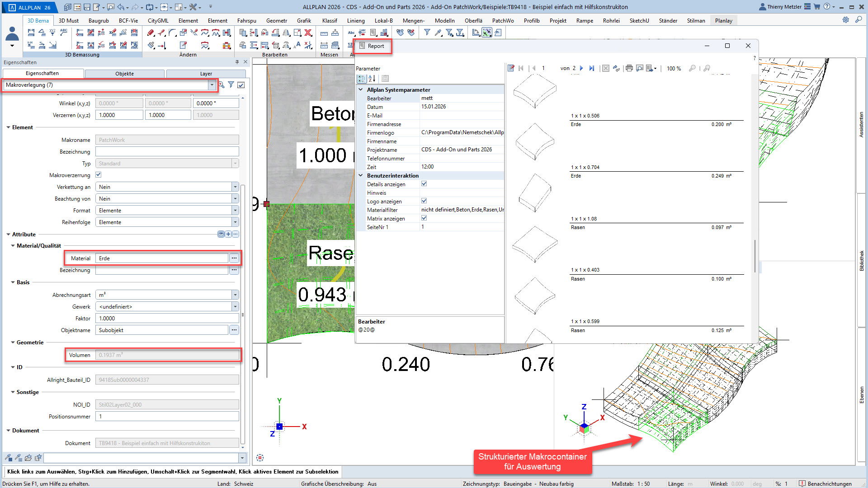Toggle the Makroverzerrung checkbox
This screenshot has width=868, height=488.
[98, 175]
